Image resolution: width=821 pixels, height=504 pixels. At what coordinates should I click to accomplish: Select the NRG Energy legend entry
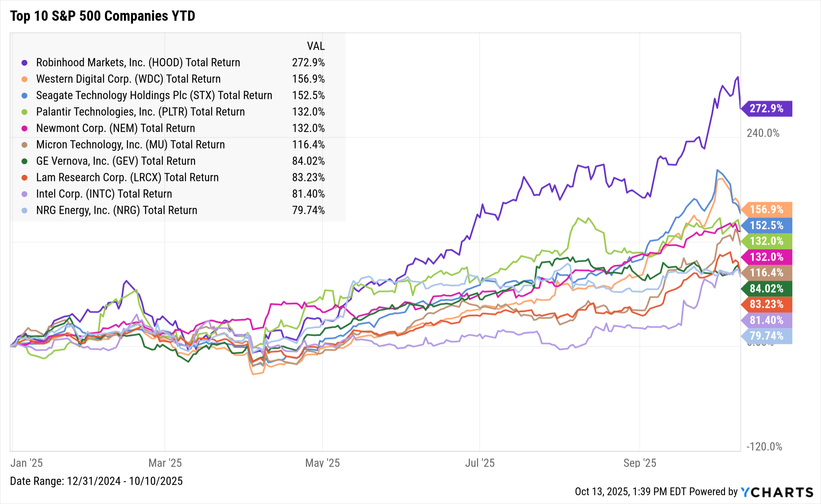[117, 211]
